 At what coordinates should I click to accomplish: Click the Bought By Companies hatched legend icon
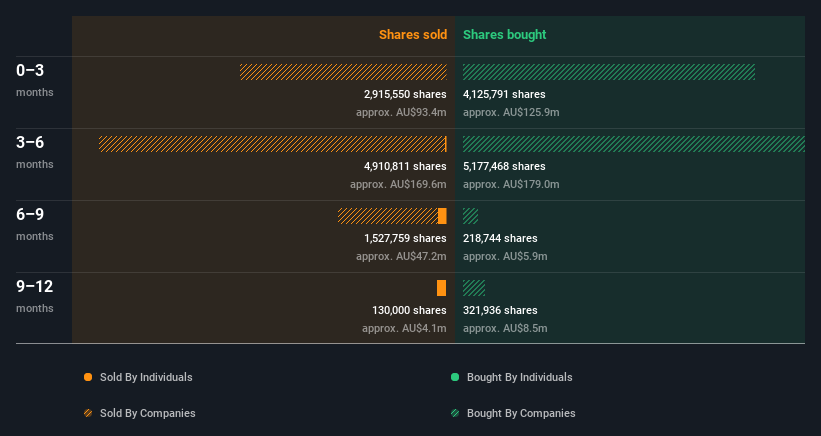pos(455,413)
